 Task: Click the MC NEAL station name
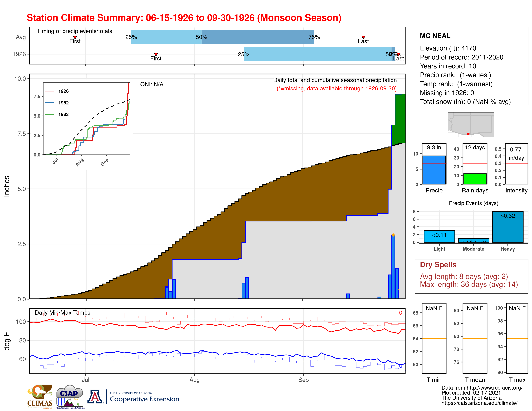[435, 36]
